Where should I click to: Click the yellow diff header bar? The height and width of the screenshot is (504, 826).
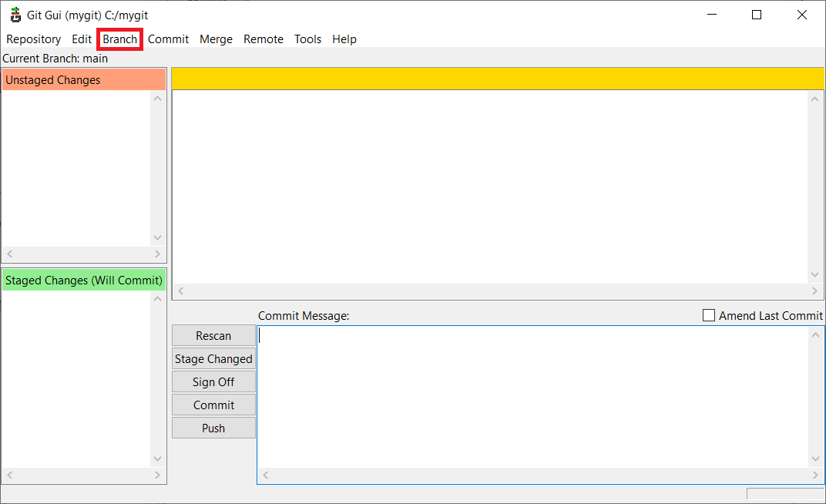pos(497,79)
